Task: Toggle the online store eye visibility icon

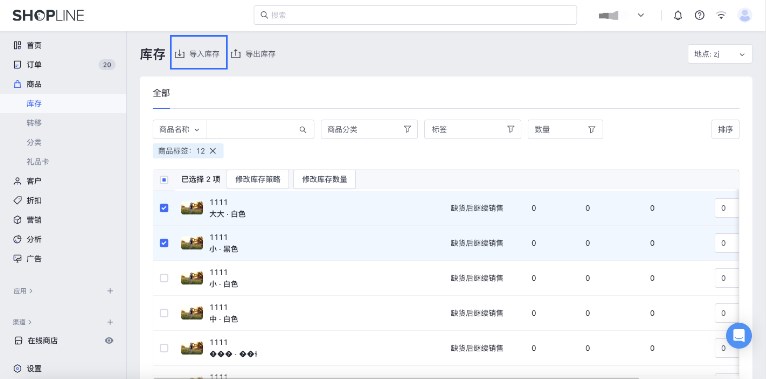Action: tap(109, 340)
